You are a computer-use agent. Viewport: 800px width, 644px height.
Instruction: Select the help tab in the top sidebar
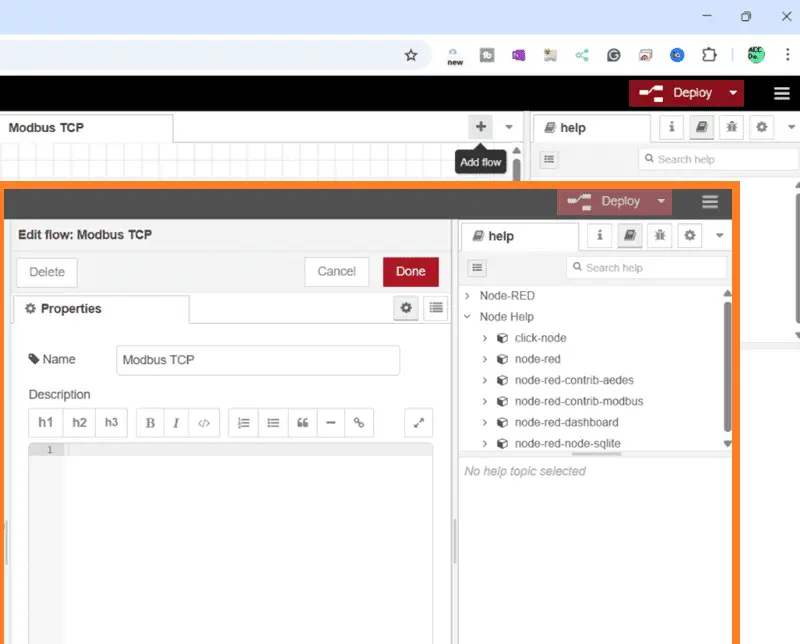pyautogui.click(x=592, y=128)
